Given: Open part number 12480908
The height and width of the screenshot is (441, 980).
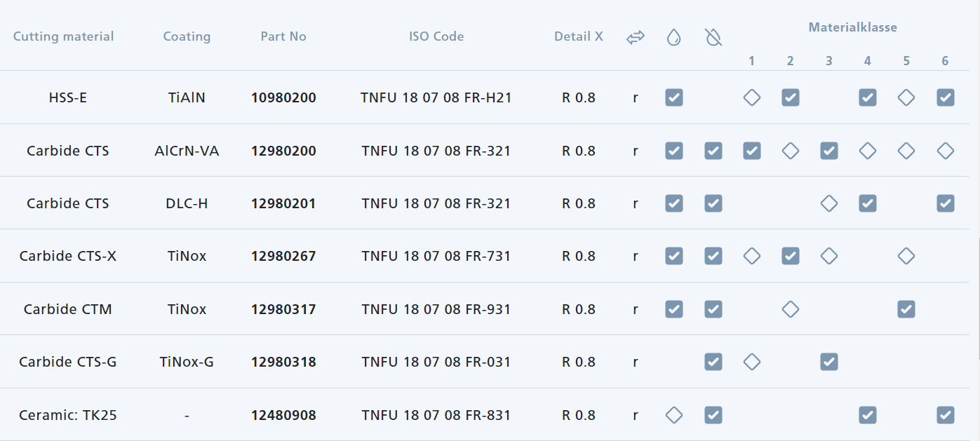Looking at the screenshot, I should click(283, 416).
